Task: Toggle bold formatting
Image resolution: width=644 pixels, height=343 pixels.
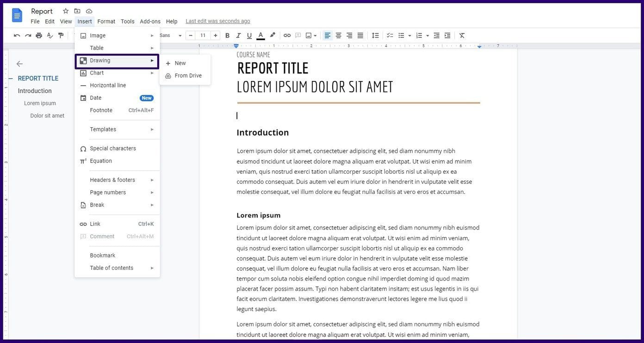Action: [x=227, y=36]
